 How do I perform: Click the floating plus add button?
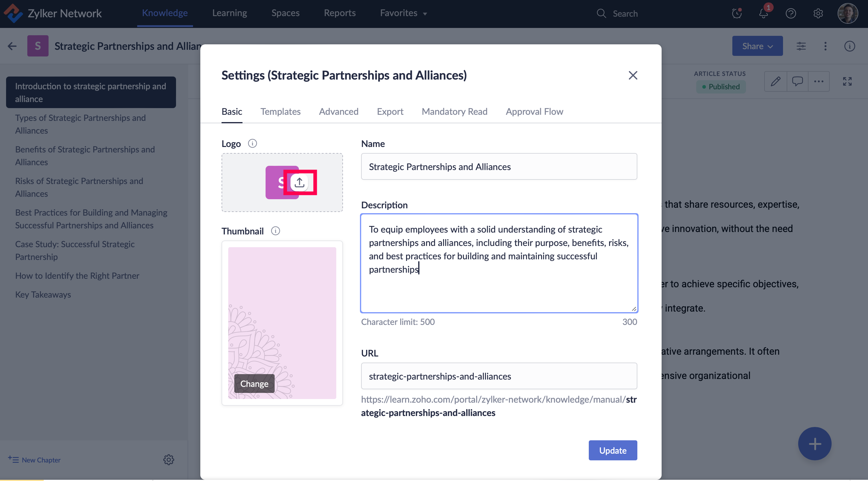pyautogui.click(x=814, y=444)
